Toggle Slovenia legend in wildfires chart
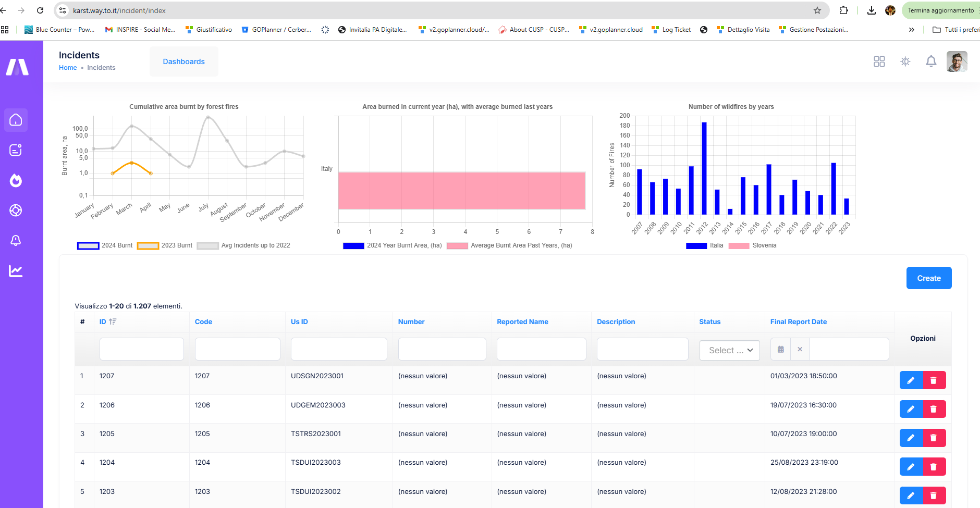 click(752, 245)
